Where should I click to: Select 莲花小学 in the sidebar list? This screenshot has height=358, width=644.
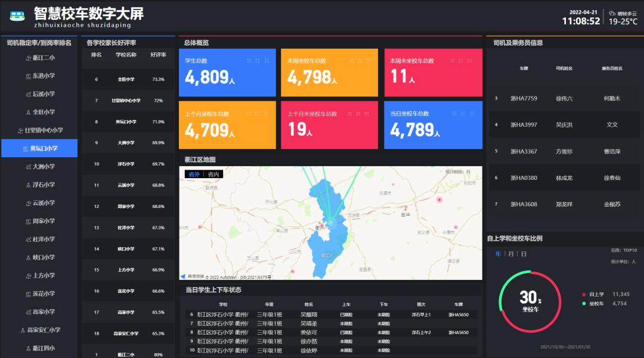[x=39, y=294]
